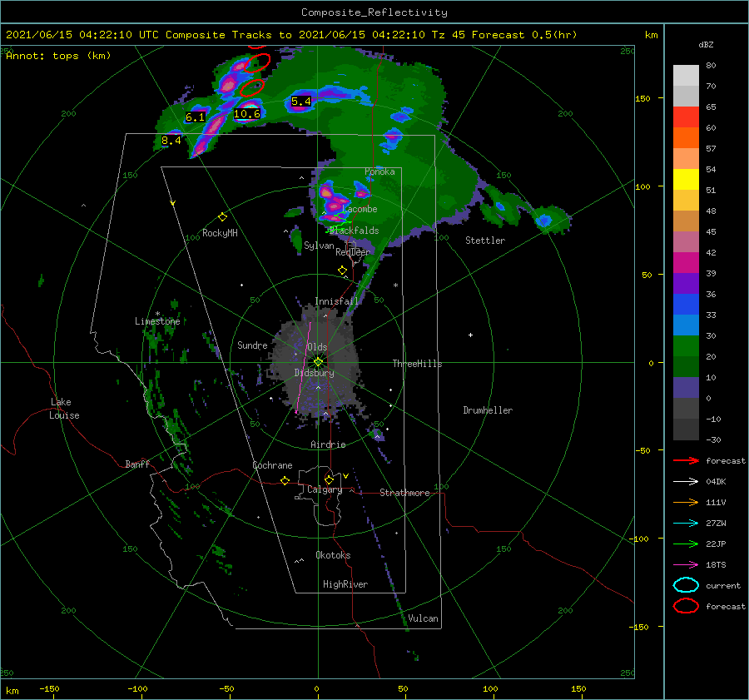Click the UTC timestamp header text
The height and width of the screenshot is (700, 749).
point(291,35)
